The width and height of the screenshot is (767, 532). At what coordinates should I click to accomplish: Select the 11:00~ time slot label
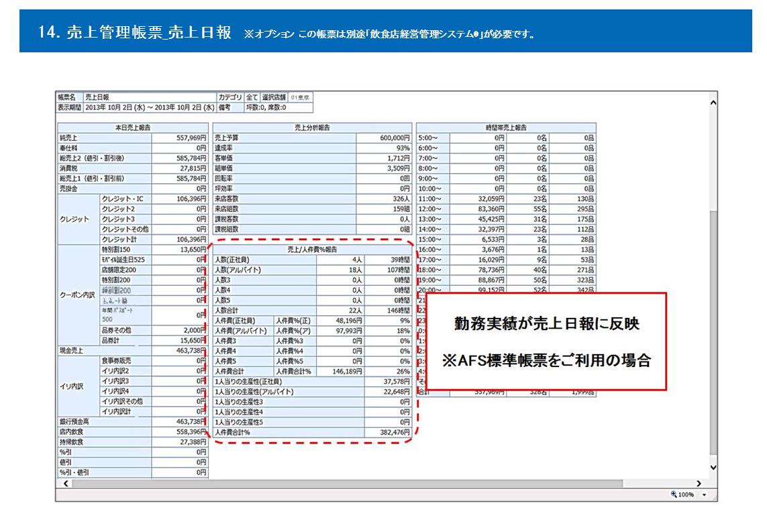coord(433,199)
